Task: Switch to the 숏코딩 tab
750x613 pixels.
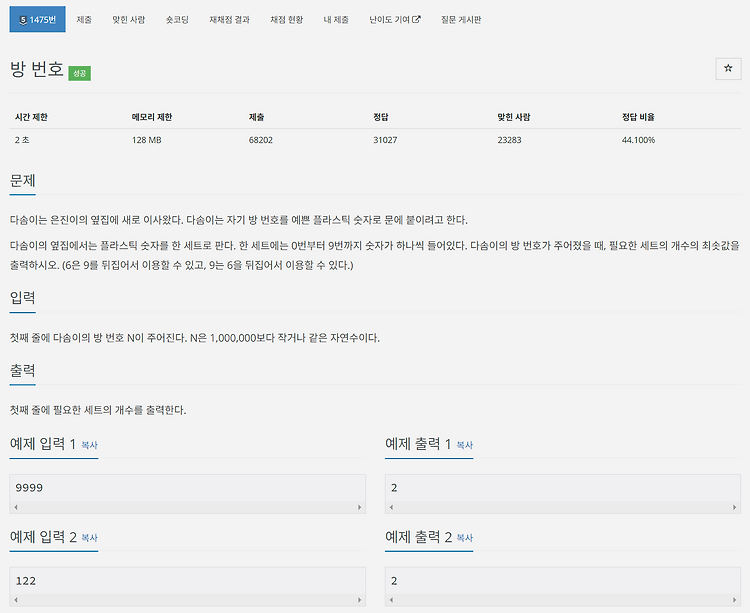Action: (177, 20)
